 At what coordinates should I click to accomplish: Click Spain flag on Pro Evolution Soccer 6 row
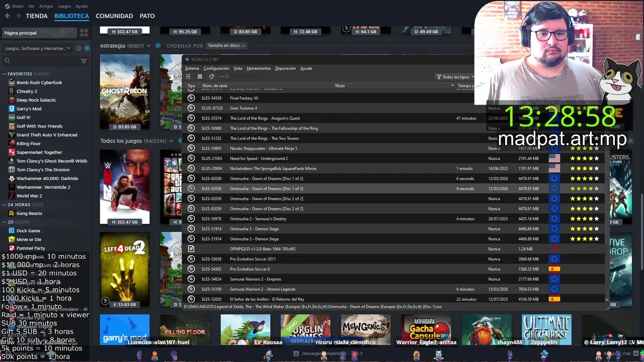point(554,269)
